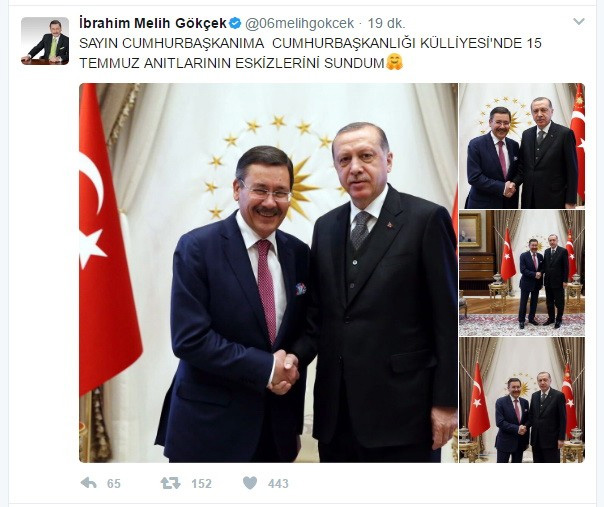This screenshot has height=507, width=604.
Task: Click the @06melihgokcek handle
Action: click(299, 24)
